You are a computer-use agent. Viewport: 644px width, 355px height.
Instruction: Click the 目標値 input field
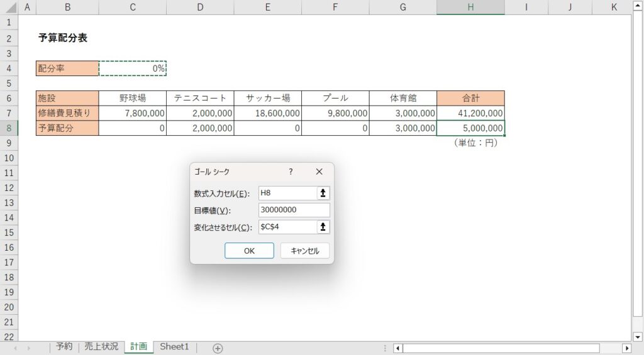294,210
